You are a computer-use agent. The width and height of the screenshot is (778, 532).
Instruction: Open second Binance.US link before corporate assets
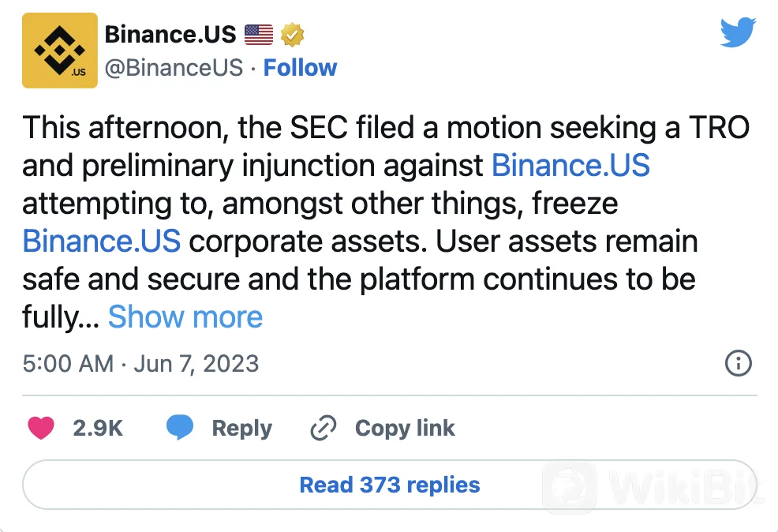(102, 241)
